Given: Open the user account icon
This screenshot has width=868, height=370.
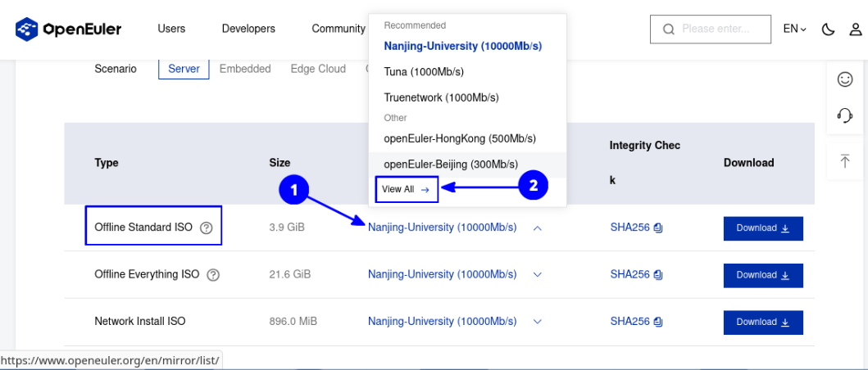Looking at the screenshot, I should click(x=857, y=29).
